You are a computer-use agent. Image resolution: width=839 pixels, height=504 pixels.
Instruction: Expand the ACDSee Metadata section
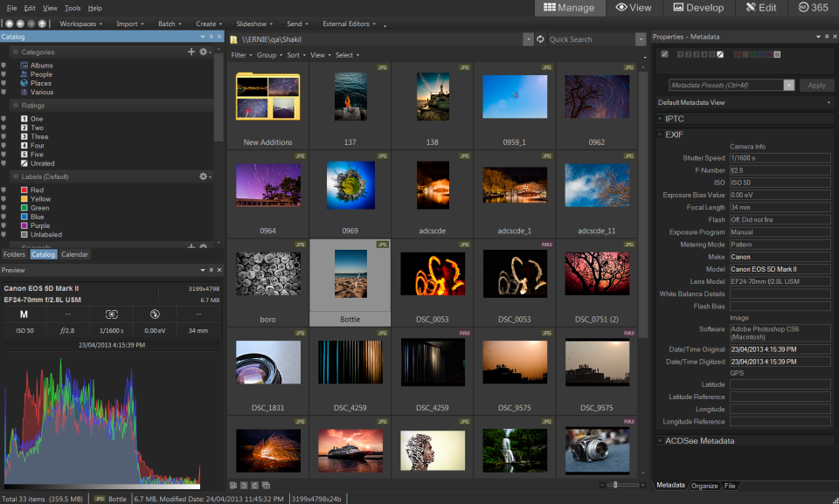pos(660,441)
